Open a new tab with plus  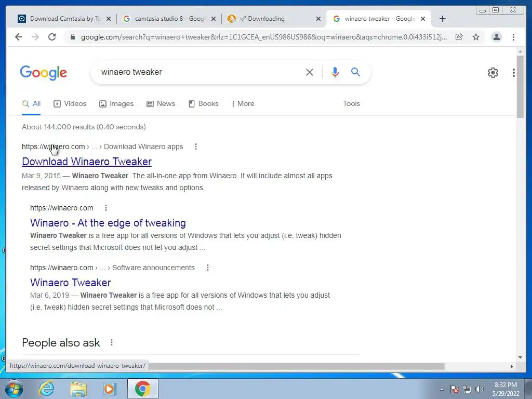pyautogui.click(x=443, y=19)
